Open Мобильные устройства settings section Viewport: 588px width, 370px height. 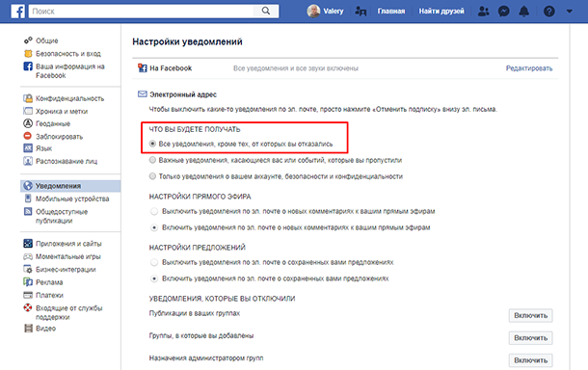click(72, 198)
